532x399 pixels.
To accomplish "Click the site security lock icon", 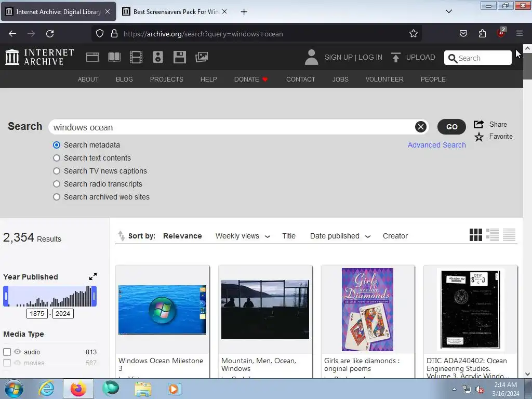I will tap(114, 33).
